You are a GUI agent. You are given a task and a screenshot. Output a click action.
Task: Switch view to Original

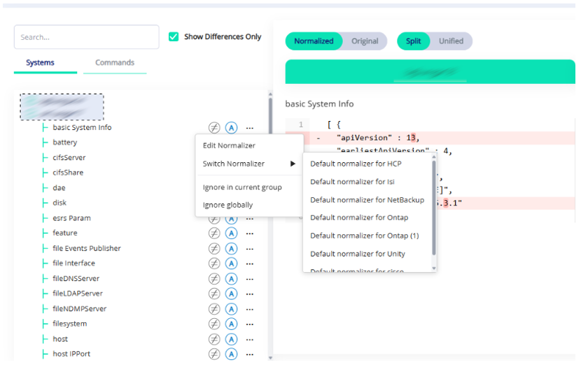[365, 41]
